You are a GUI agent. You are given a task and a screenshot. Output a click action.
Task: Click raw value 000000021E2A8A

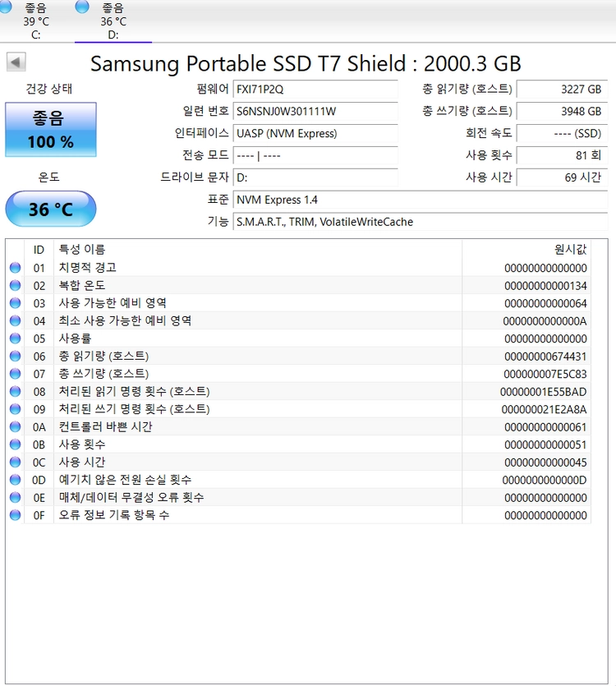pos(545,409)
